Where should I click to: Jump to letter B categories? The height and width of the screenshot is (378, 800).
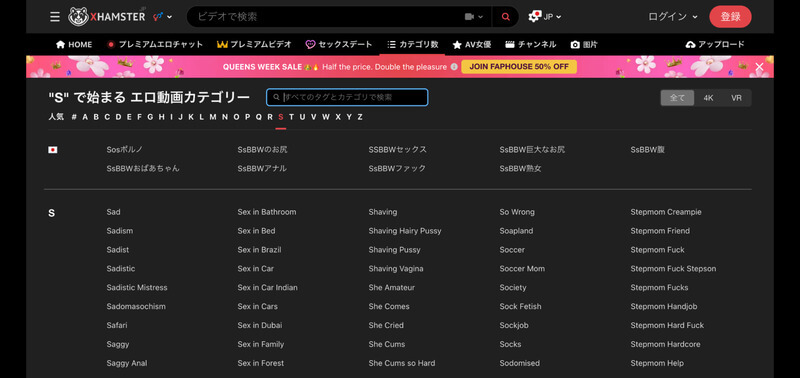click(x=96, y=117)
